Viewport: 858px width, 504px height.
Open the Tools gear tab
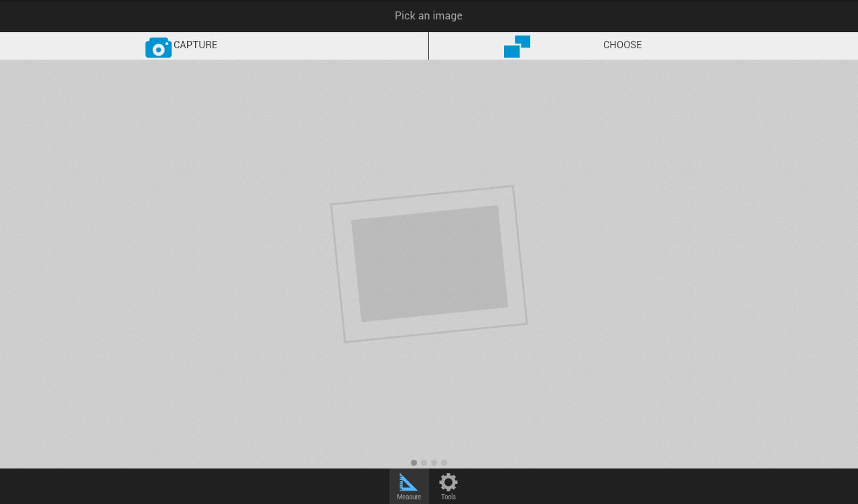click(x=448, y=486)
